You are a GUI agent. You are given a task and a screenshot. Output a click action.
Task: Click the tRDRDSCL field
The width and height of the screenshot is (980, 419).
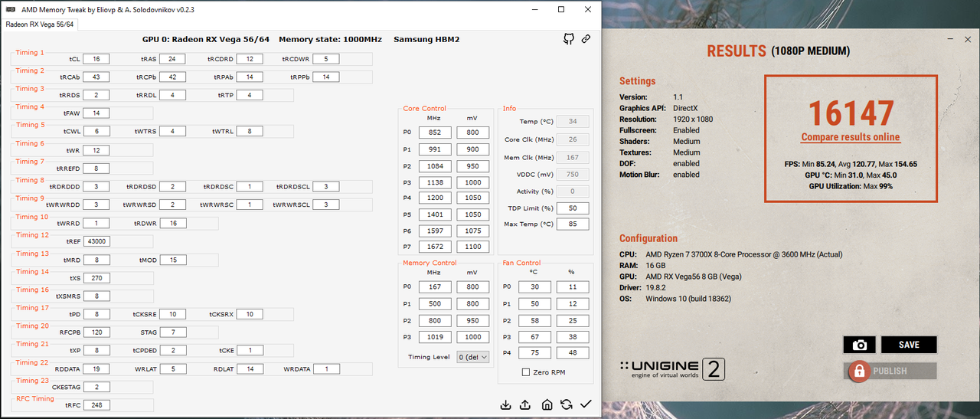(325, 187)
